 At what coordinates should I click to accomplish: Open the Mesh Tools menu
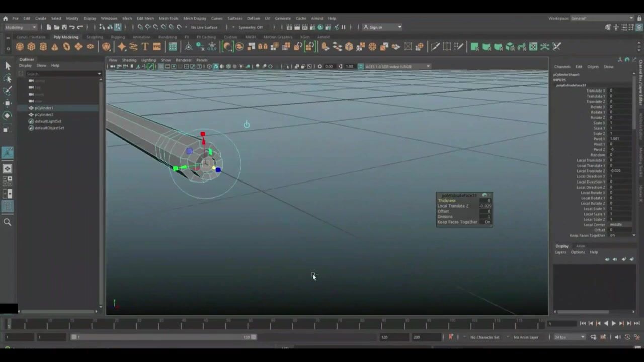[x=169, y=18]
